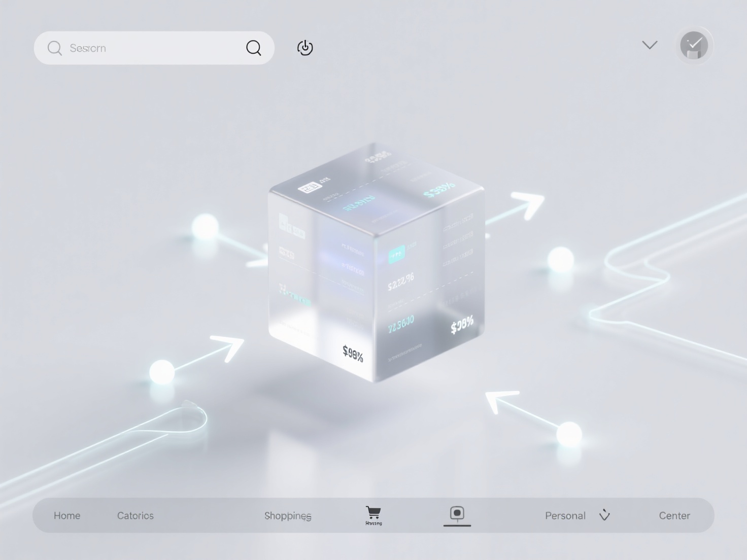Screen dimensions: 747x560
Task: Collapse the top-right disclosure chevron
Action: [x=649, y=45]
